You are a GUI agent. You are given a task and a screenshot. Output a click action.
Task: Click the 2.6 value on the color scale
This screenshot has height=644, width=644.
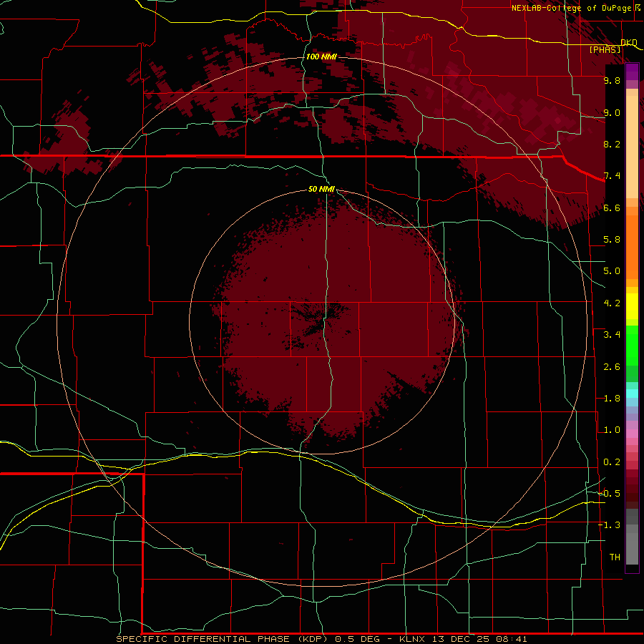(x=612, y=367)
